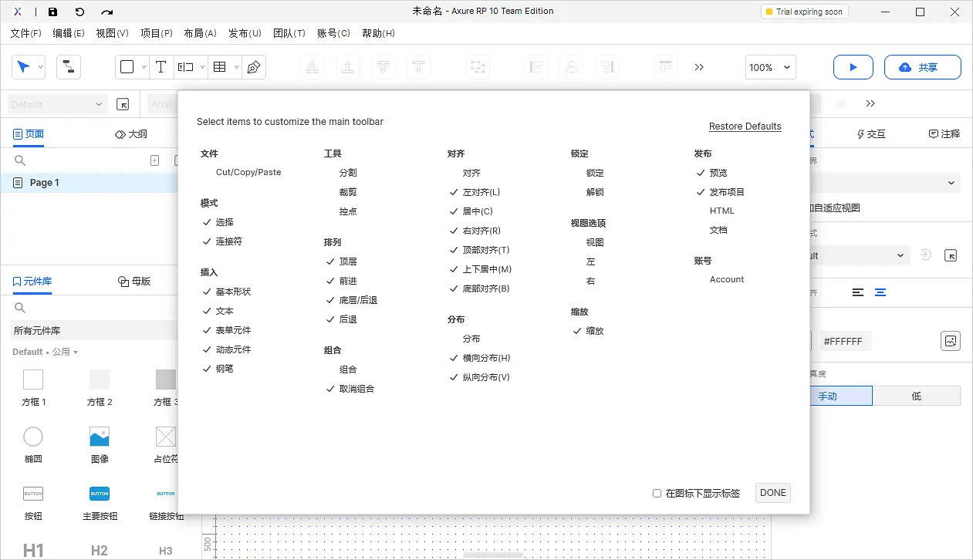The height and width of the screenshot is (560, 973).
Task: Open the 文件 menu
Action: click(x=25, y=33)
